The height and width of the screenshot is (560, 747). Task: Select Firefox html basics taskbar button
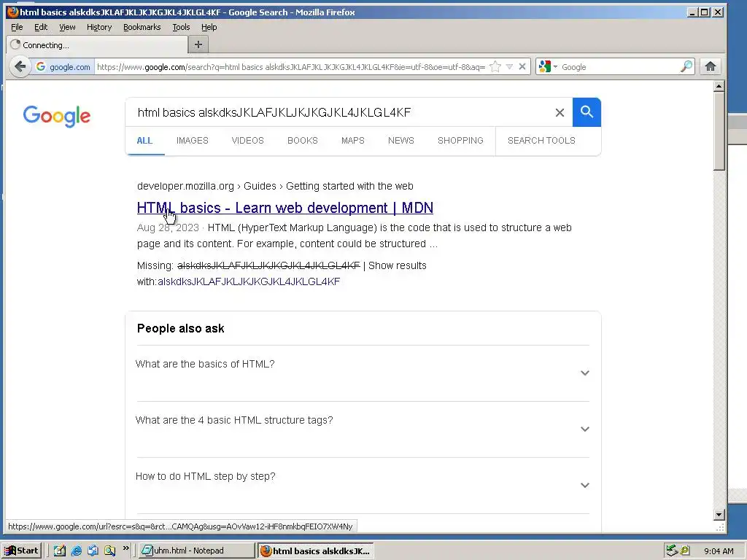[315, 551]
